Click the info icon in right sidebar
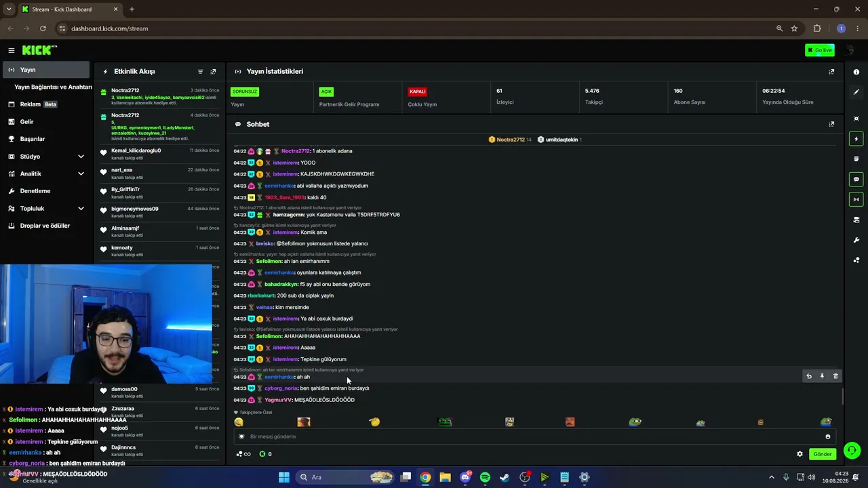 coord(856,72)
